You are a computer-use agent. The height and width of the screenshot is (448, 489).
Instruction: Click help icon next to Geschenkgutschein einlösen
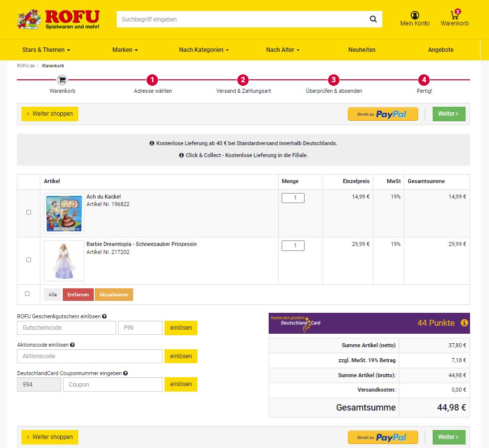tap(104, 316)
